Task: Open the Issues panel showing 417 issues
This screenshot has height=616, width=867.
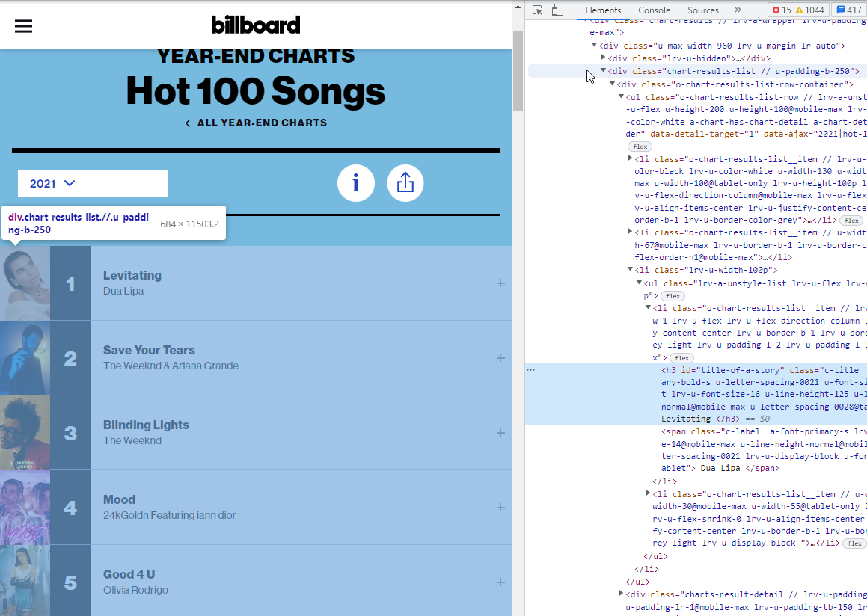Action: (x=849, y=10)
